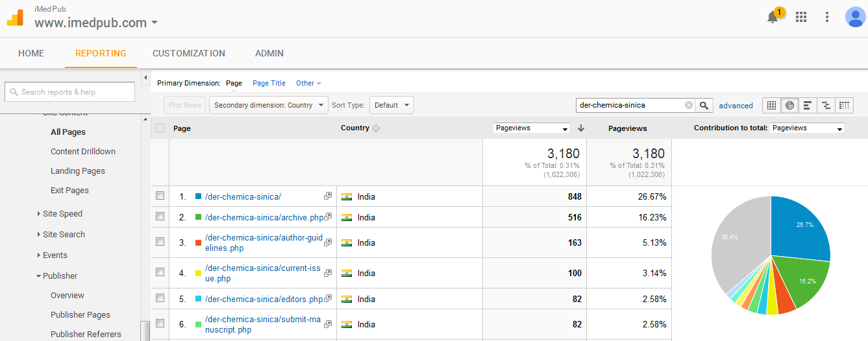Go to the ADMIN tab
The image size is (868, 341).
click(269, 53)
